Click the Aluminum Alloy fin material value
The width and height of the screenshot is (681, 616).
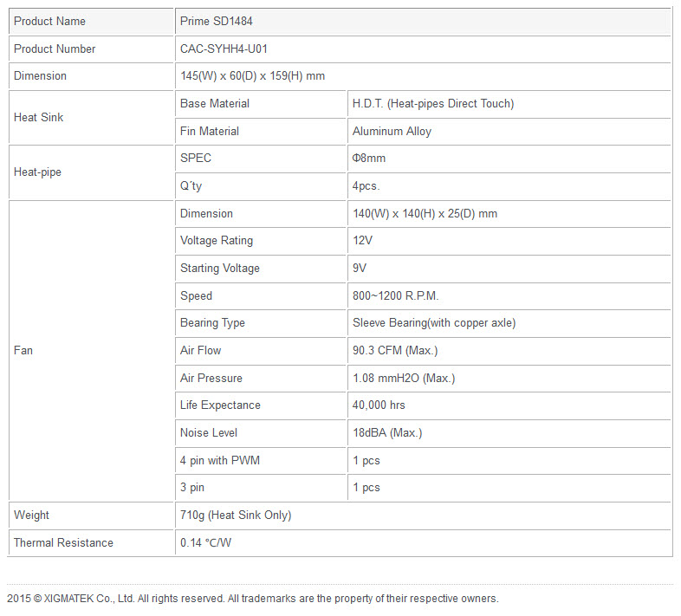[x=392, y=132]
